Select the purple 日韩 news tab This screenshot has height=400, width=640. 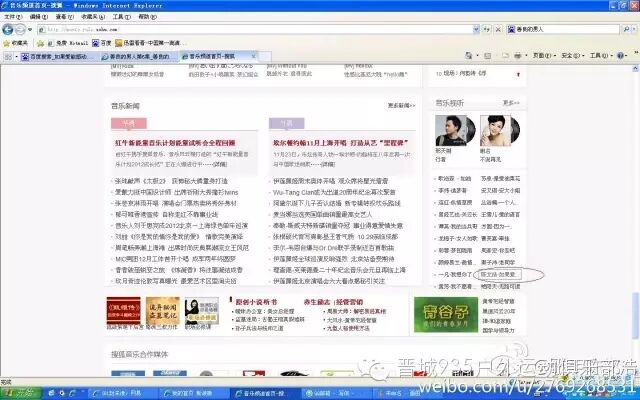pyautogui.click(x=287, y=123)
